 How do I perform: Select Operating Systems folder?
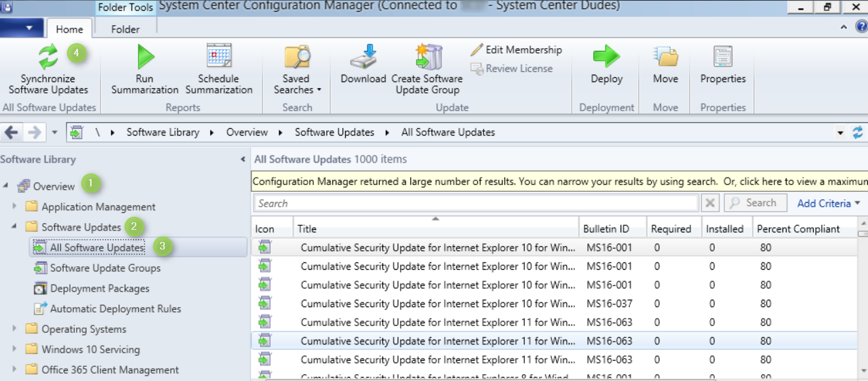pos(83,329)
